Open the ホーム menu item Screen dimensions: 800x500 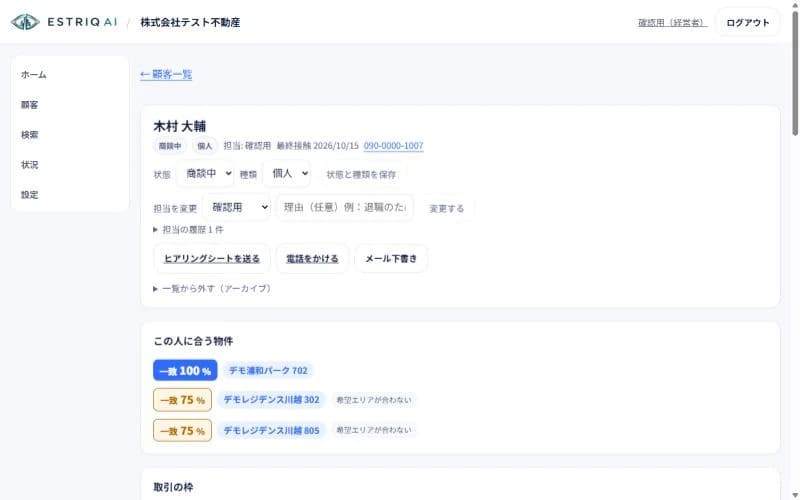click(34, 74)
